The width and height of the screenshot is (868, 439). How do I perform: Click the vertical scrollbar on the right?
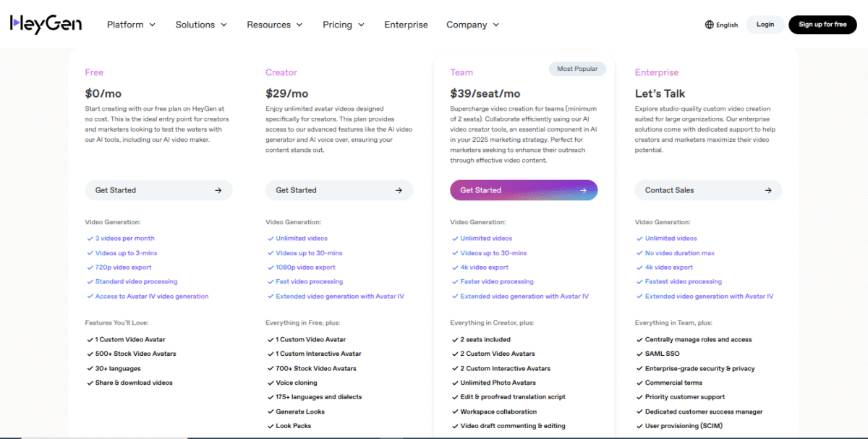[864, 217]
